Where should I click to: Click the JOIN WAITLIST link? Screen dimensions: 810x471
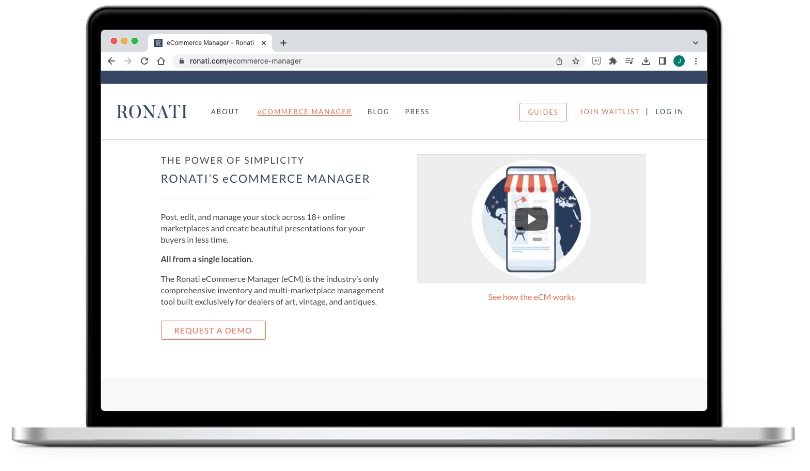point(610,112)
